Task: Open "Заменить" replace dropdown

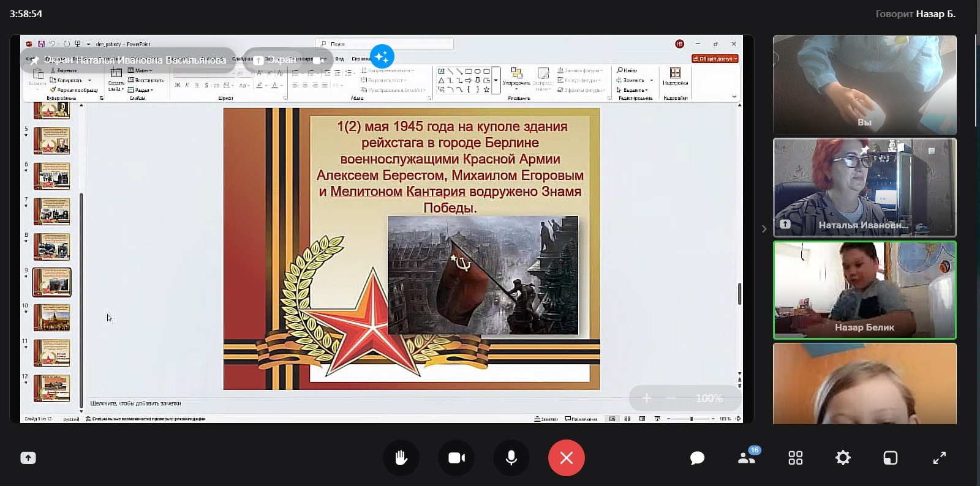Action: pos(651,80)
